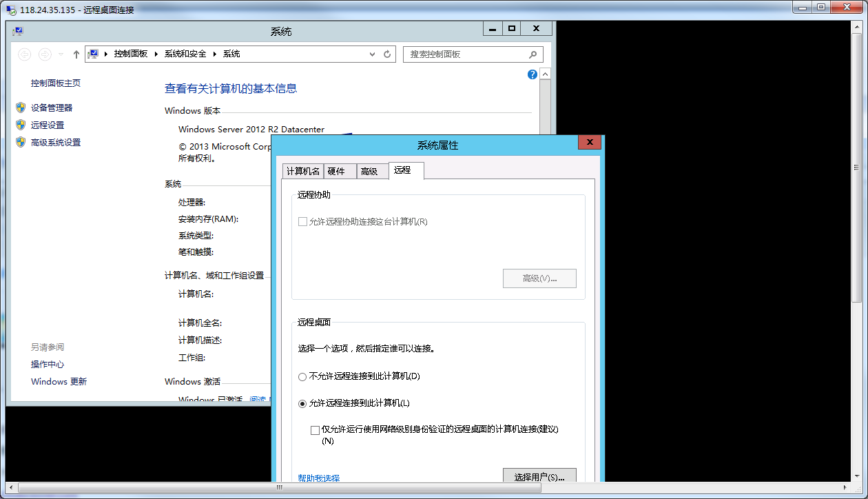Screen dimensions: 868x499
Task: Click the remote session scroll-up arrow
Action: click(x=857, y=26)
